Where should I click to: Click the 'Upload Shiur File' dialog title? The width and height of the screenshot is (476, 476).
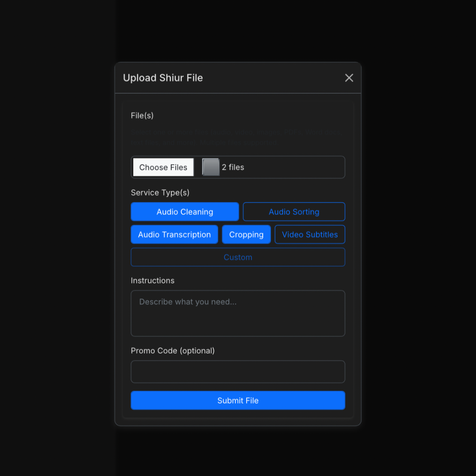click(x=163, y=78)
